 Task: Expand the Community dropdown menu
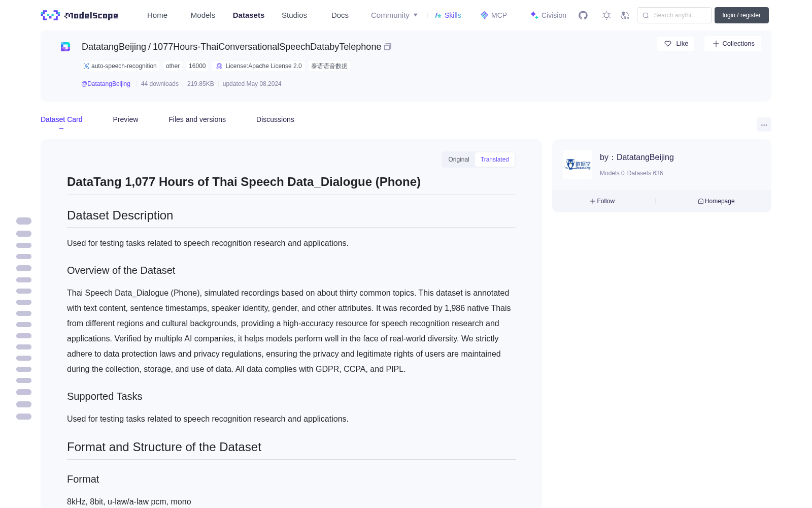tap(394, 15)
